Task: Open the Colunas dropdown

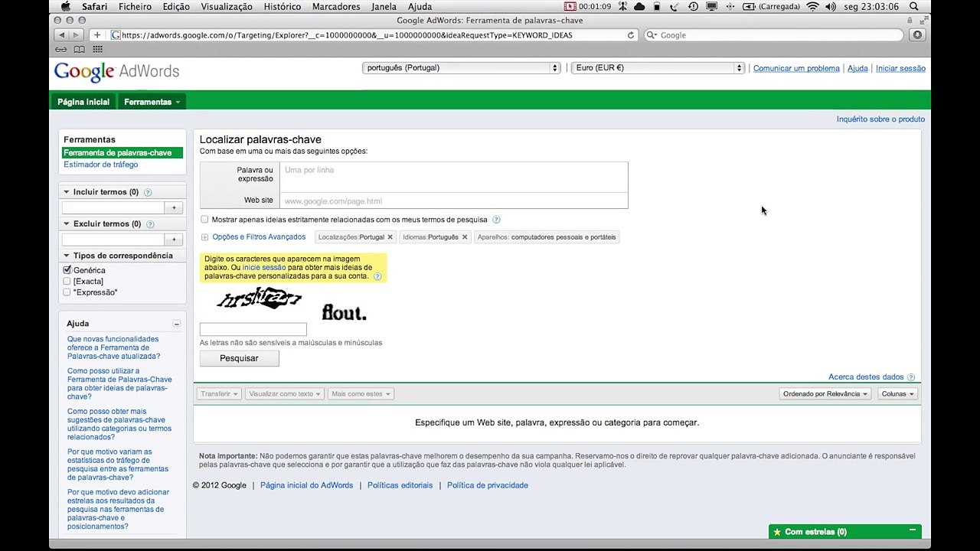Action: (x=897, y=394)
